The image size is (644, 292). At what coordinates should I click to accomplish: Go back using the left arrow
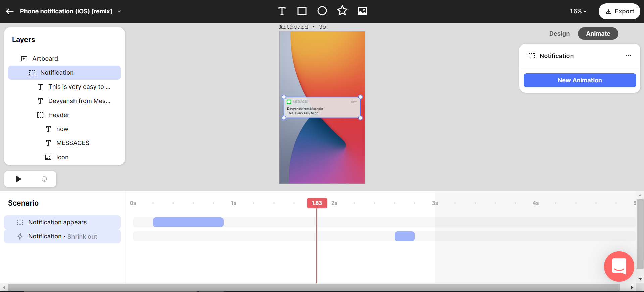coord(10,11)
